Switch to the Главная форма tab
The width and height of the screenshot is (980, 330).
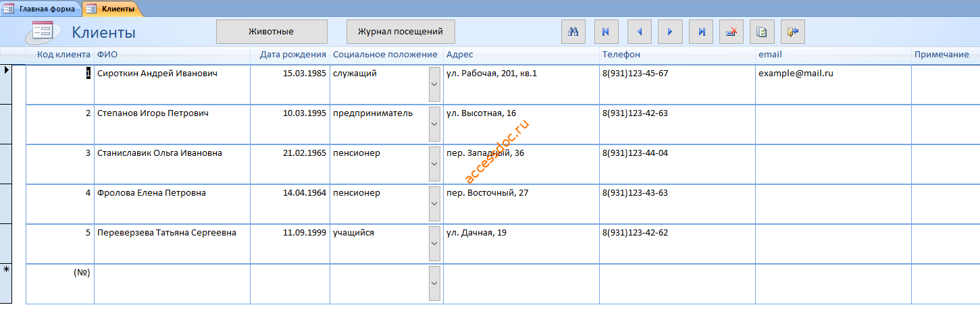(41, 9)
